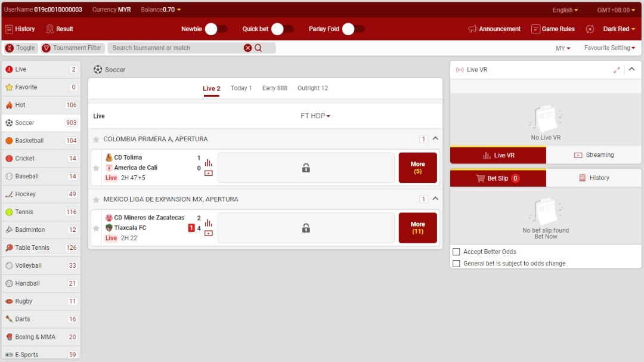Check the Accept Better Odds box
The image size is (644, 362).
[456, 252]
